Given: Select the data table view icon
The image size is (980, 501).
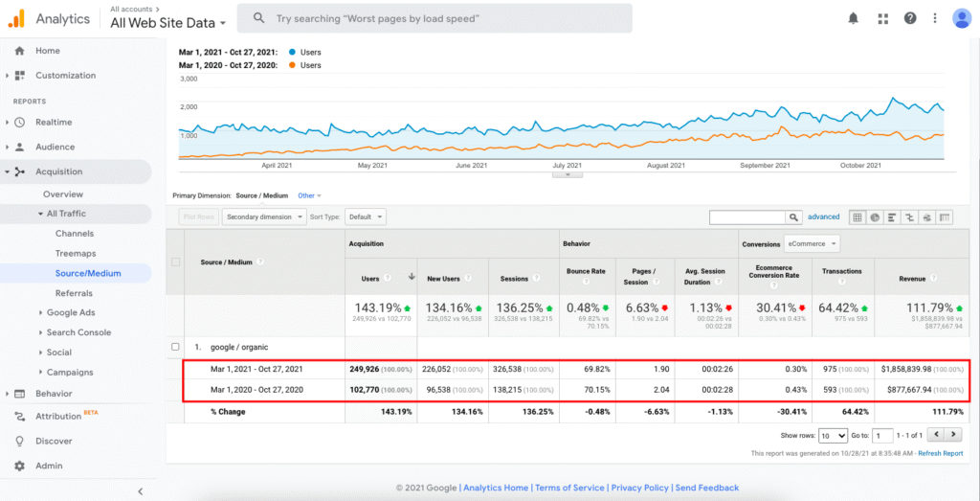Looking at the screenshot, I should click(x=857, y=217).
